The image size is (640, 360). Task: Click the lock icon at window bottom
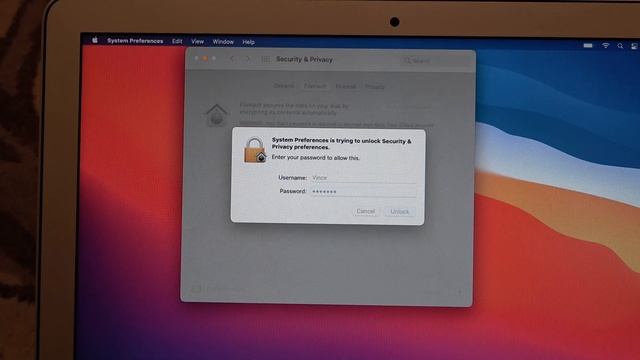(196, 289)
